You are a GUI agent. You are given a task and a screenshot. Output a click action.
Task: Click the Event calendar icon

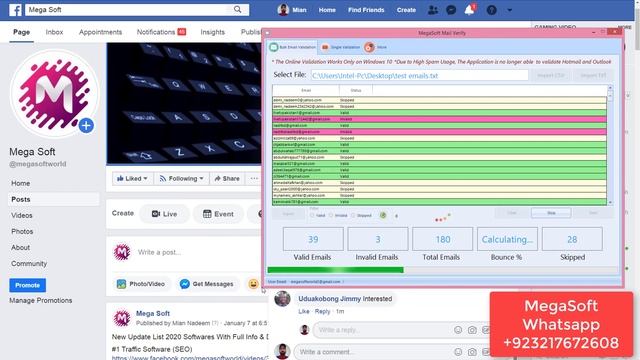[207, 213]
